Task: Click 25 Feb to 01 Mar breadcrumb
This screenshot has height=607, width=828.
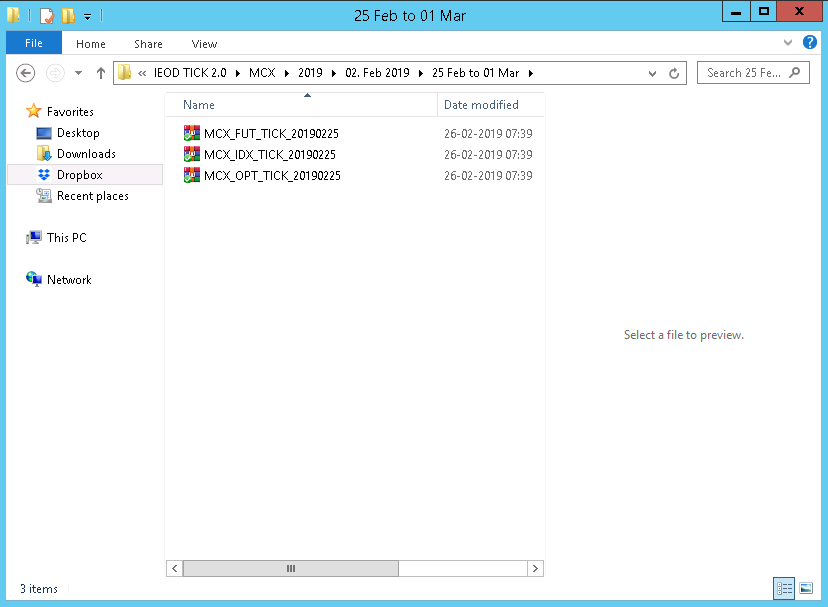Action: coord(475,73)
